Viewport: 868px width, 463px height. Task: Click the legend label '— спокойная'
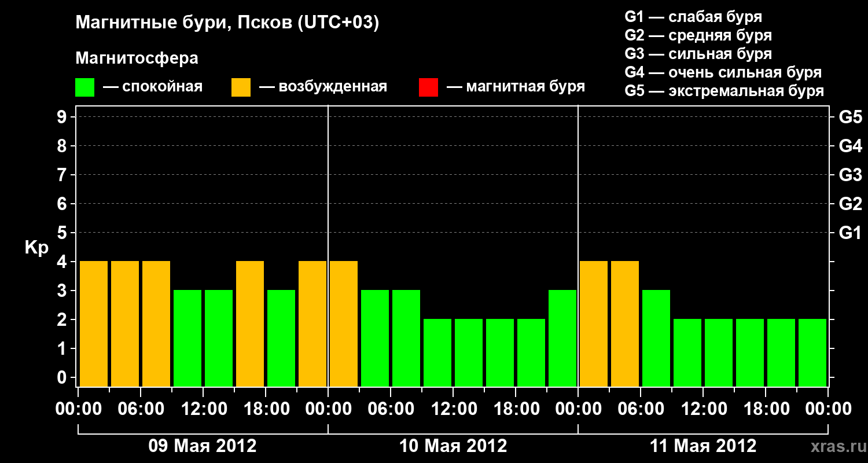(x=153, y=87)
